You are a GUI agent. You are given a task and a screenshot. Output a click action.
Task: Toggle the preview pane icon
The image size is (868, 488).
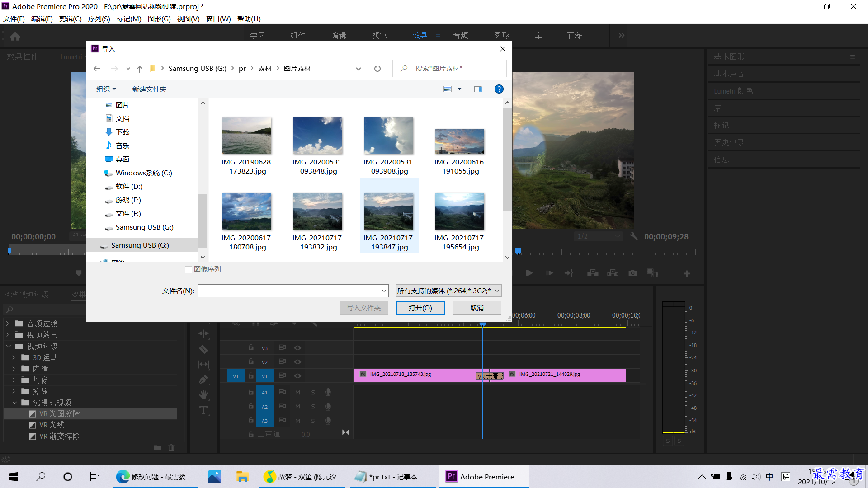point(478,89)
